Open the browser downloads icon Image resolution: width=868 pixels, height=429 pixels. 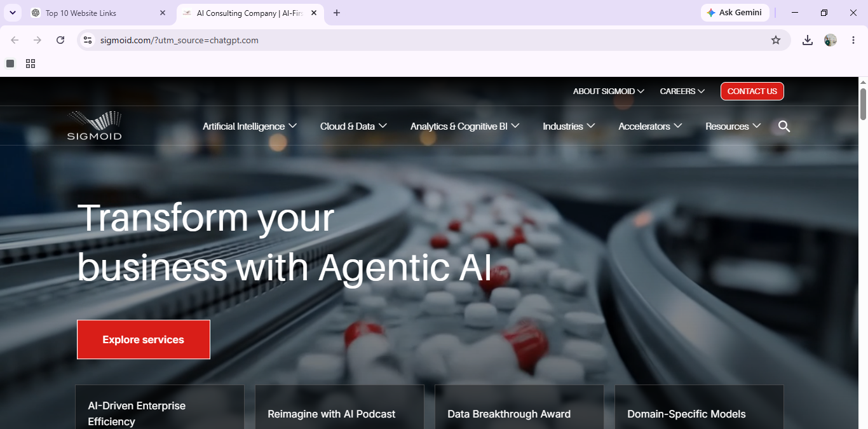(808, 40)
